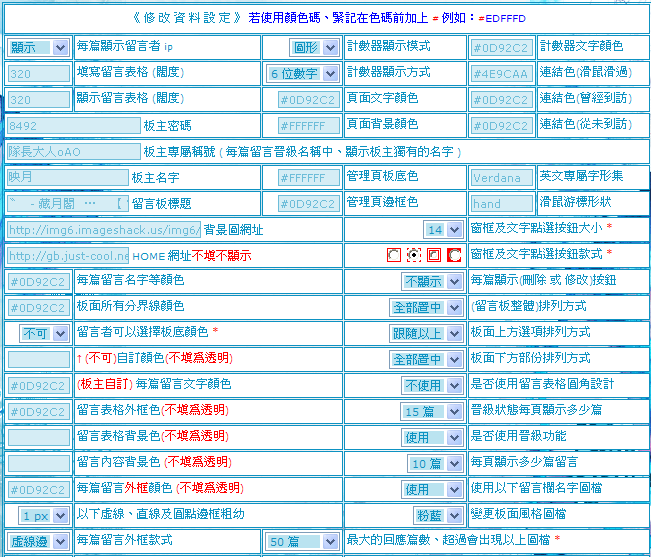Screen dimensions: 651x557
Task: Open the 不可 background color choice dropdown
Action: click(x=44, y=333)
